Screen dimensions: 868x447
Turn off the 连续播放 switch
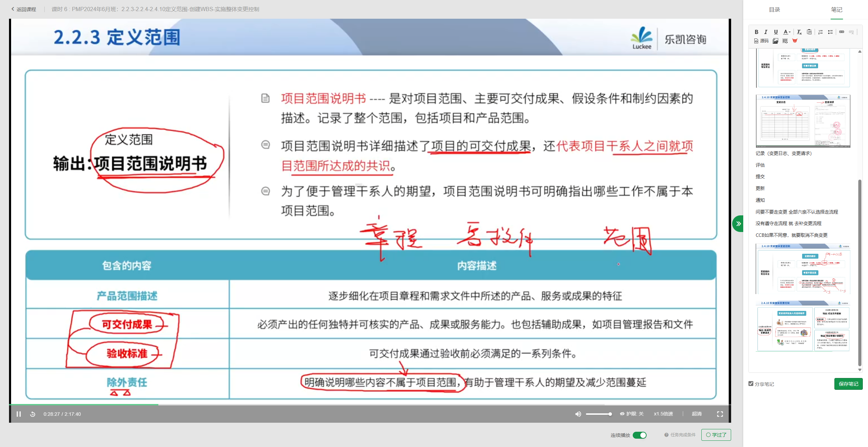639,435
